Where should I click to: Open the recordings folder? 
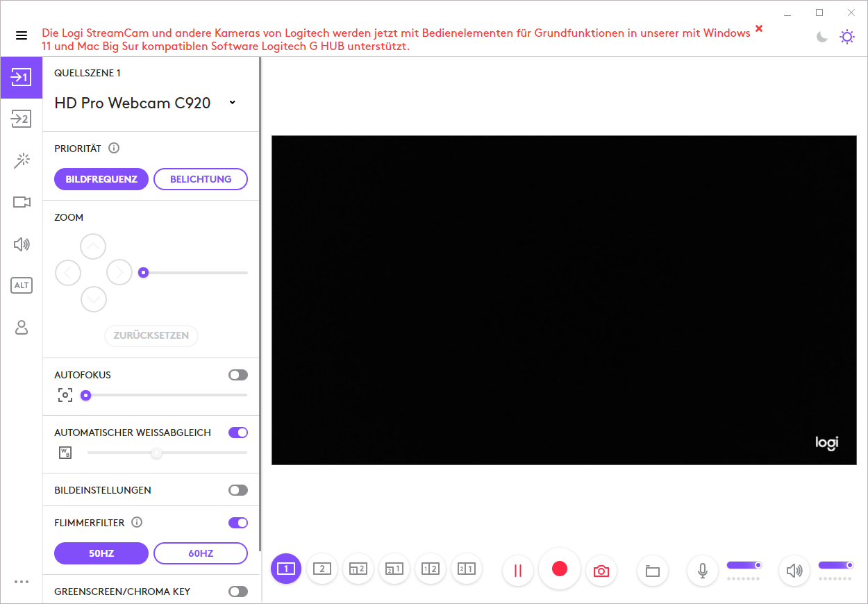tap(653, 570)
